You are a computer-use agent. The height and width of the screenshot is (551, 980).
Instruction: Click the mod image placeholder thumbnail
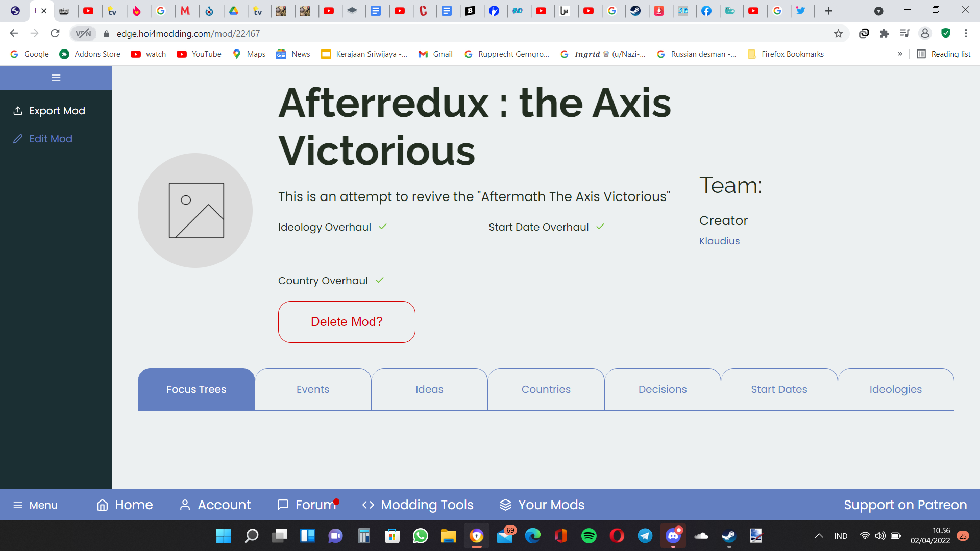(x=195, y=210)
